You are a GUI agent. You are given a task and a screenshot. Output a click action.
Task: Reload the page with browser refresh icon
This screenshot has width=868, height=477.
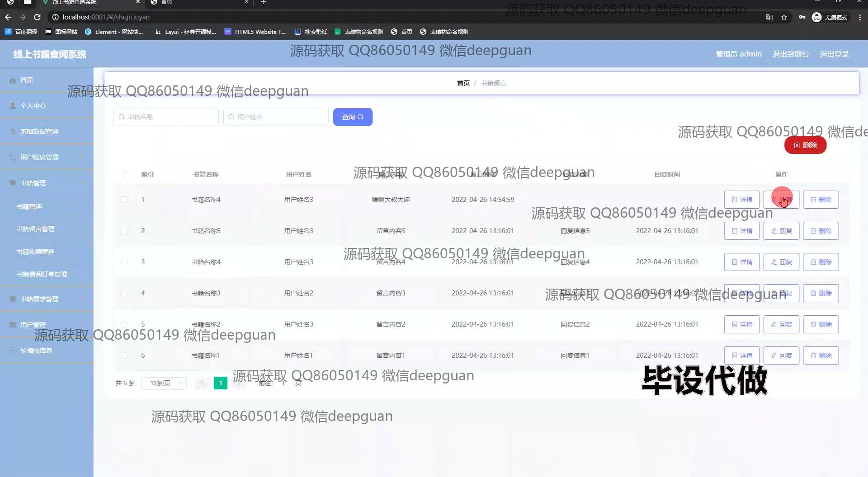[37, 17]
